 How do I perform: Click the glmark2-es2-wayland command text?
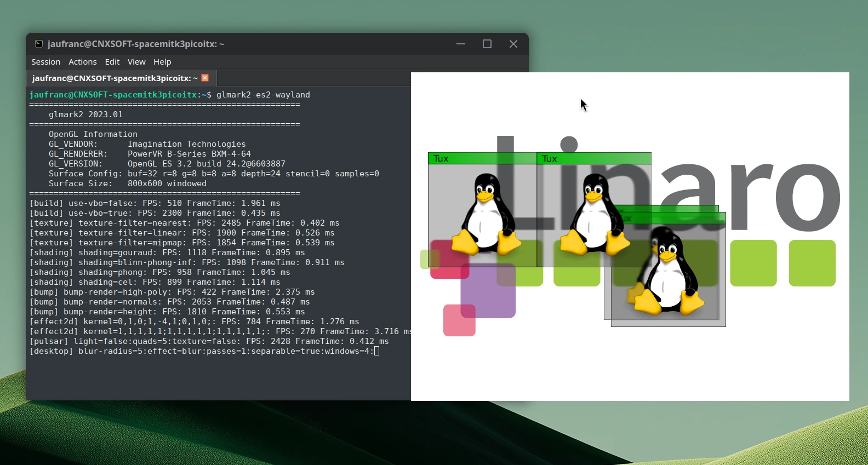click(x=263, y=95)
